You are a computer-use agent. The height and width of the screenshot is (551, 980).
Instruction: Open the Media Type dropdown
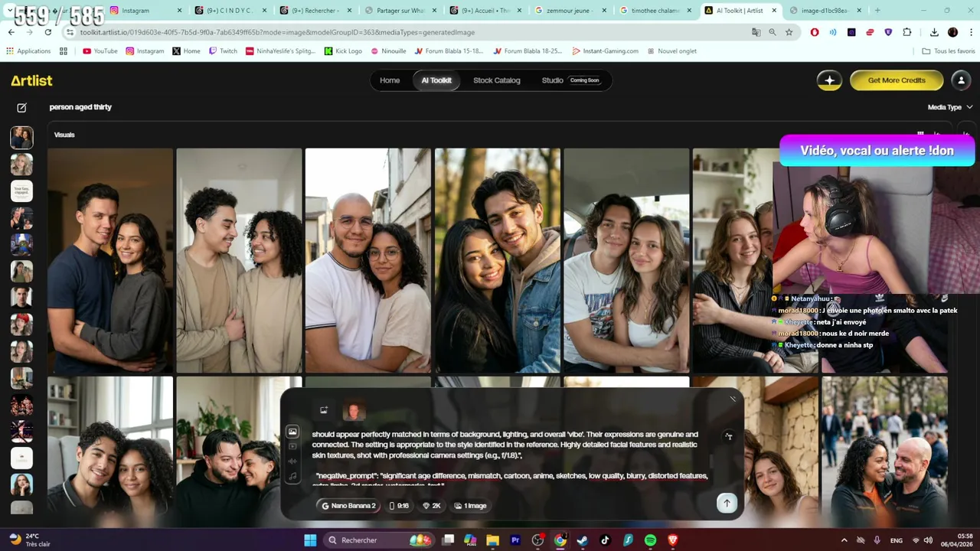tap(949, 107)
